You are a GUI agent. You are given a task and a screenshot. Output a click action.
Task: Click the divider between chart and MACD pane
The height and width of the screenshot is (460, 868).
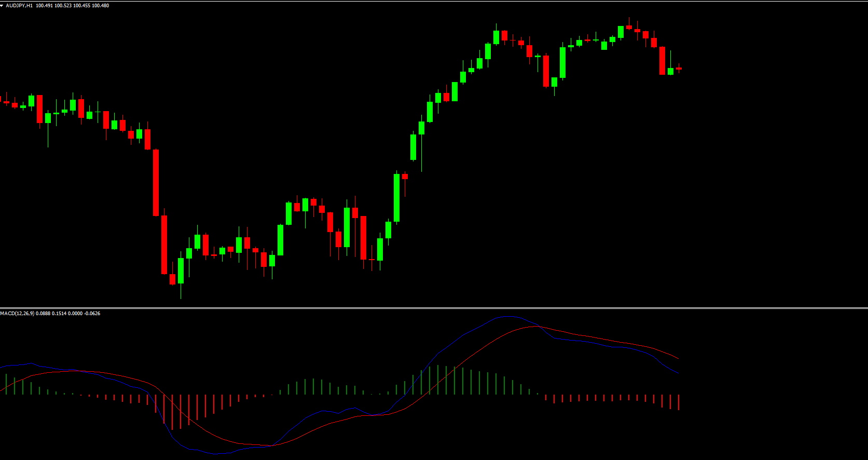click(x=434, y=308)
